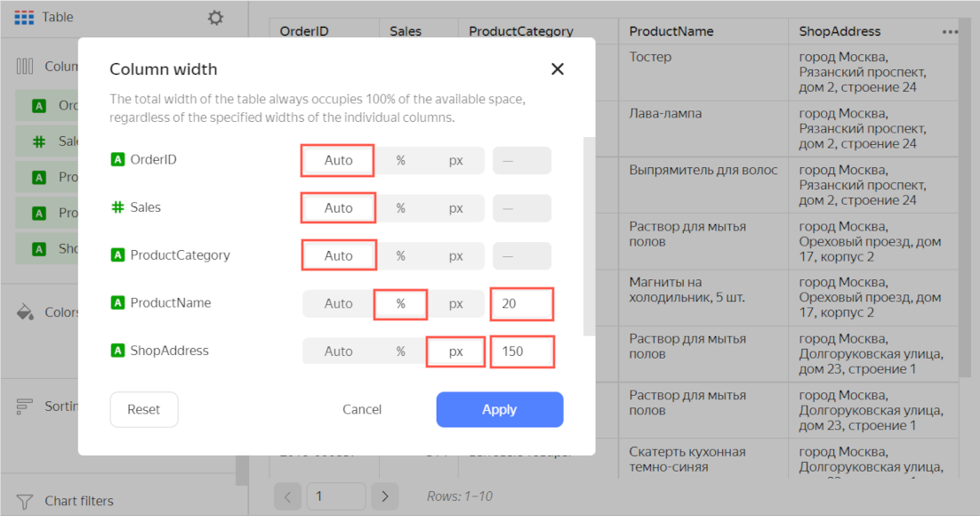Click the Chart filters funnel icon

pos(25,501)
